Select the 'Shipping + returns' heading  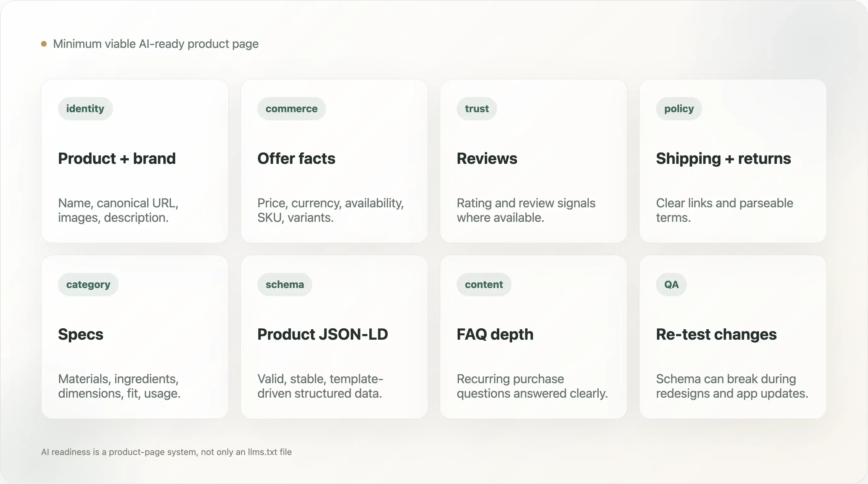[724, 158]
